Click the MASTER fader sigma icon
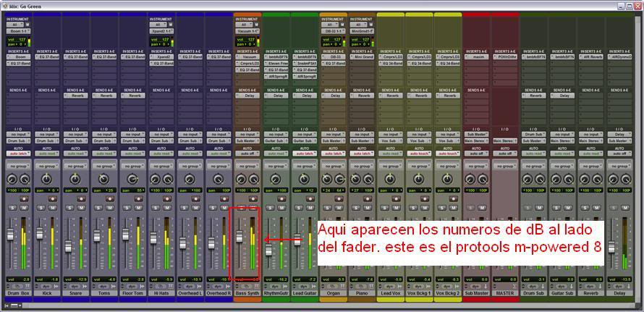Viewport: 644px width, 312px height. (x=514, y=287)
